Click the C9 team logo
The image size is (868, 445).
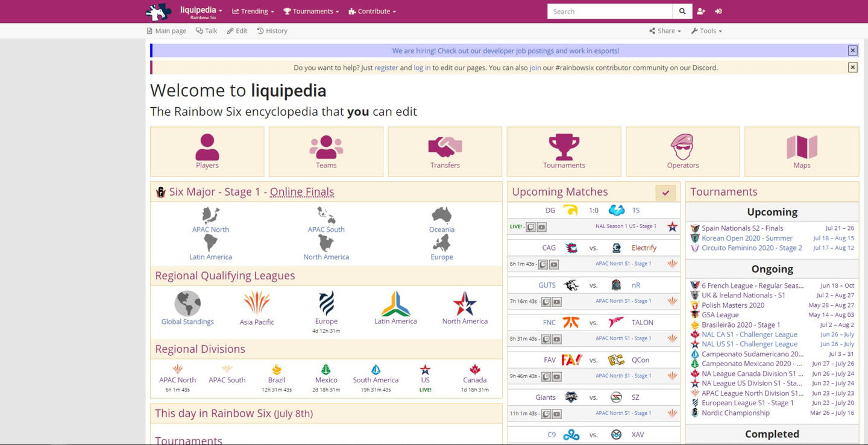pos(571,435)
